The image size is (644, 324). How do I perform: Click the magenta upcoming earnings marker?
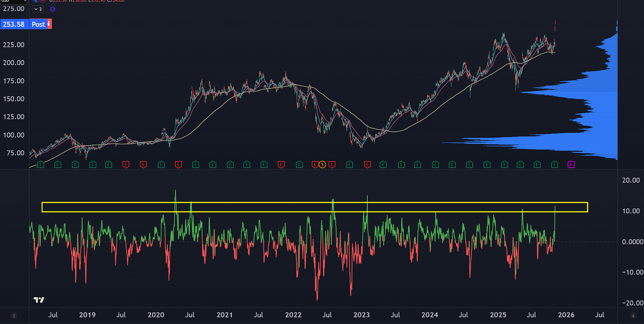click(x=571, y=165)
